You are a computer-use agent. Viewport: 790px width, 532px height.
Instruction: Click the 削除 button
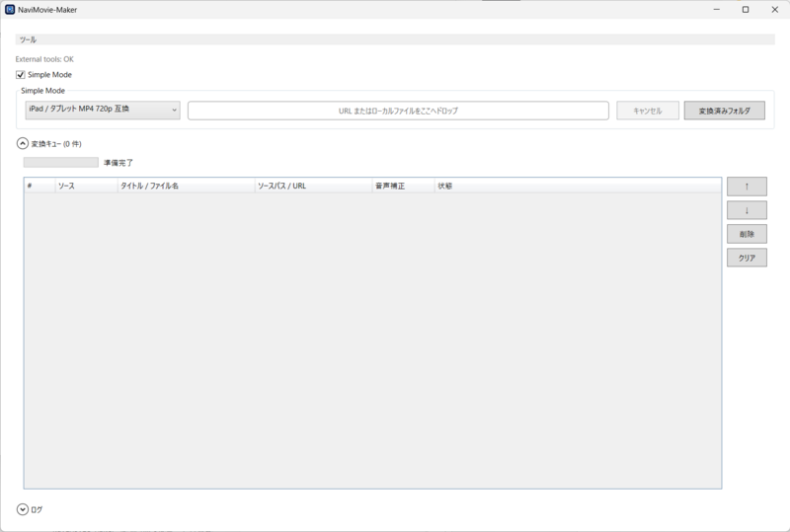click(x=747, y=234)
